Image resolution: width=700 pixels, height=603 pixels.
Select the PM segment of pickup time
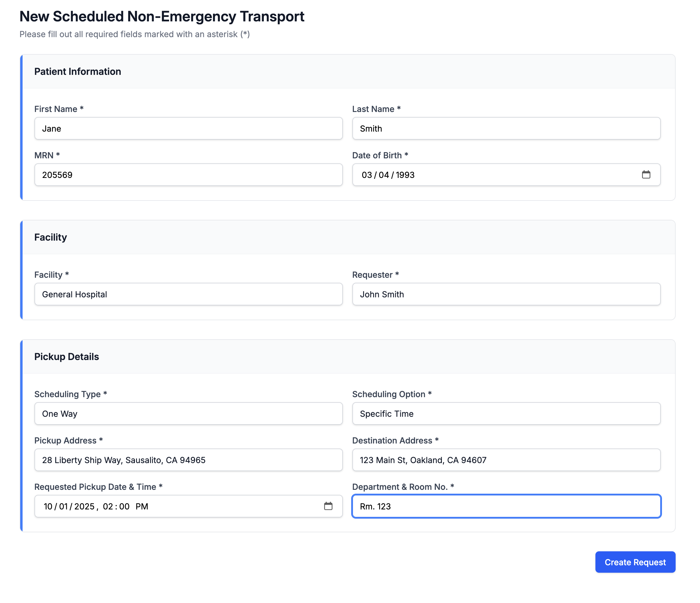pyautogui.click(x=142, y=506)
